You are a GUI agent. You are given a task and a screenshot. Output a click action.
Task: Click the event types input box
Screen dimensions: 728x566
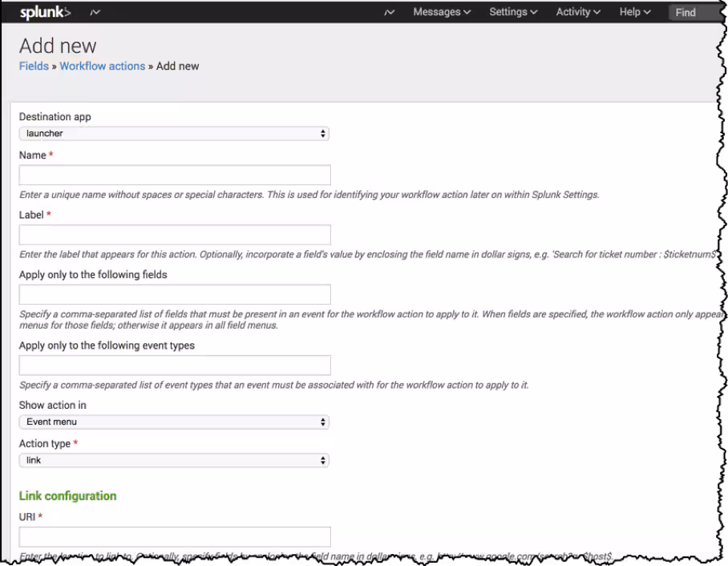[175, 366]
